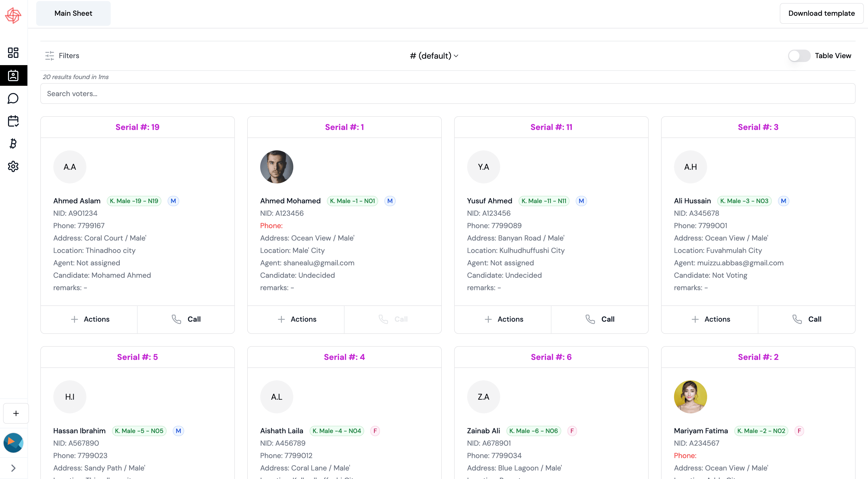Open the dashboard grid icon in sidebar
The image size is (868, 479).
point(13,52)
